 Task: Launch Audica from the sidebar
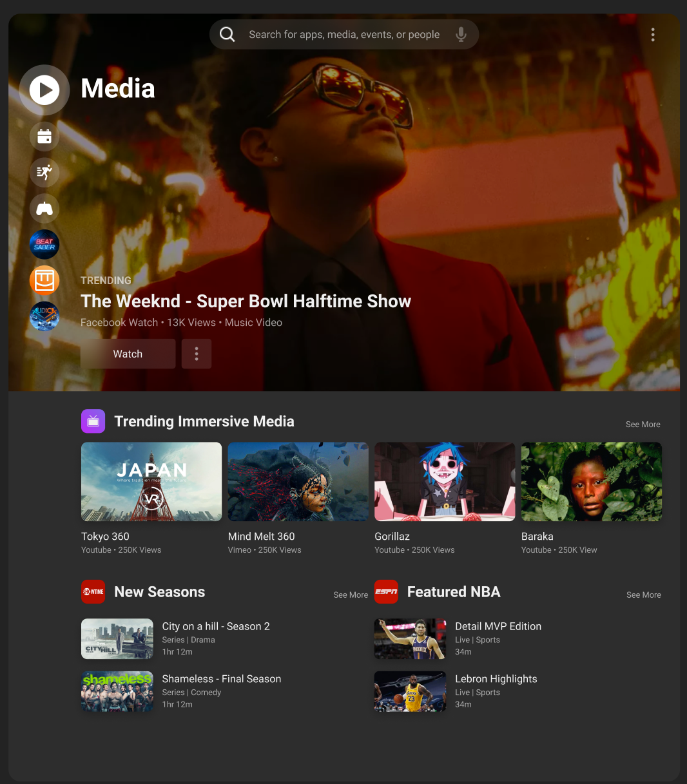(44, 317)
